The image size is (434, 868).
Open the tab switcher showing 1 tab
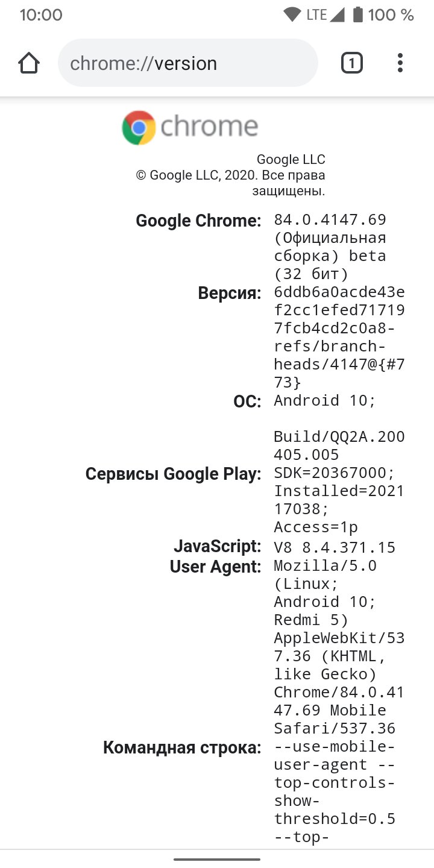tap(352, 63)
